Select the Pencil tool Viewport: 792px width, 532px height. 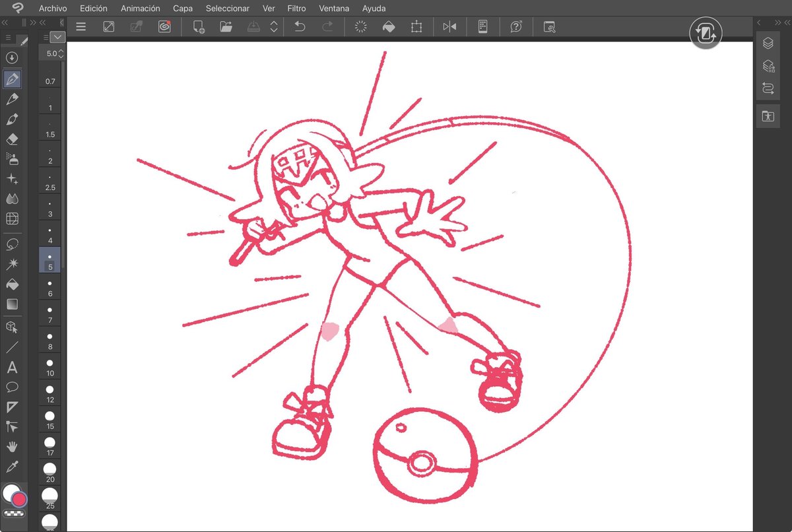[12, 99]
